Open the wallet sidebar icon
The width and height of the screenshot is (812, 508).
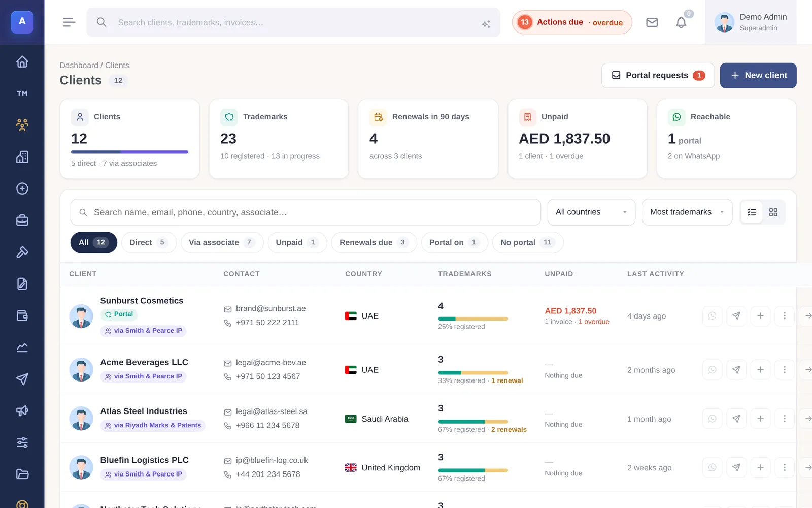[22, 315]
